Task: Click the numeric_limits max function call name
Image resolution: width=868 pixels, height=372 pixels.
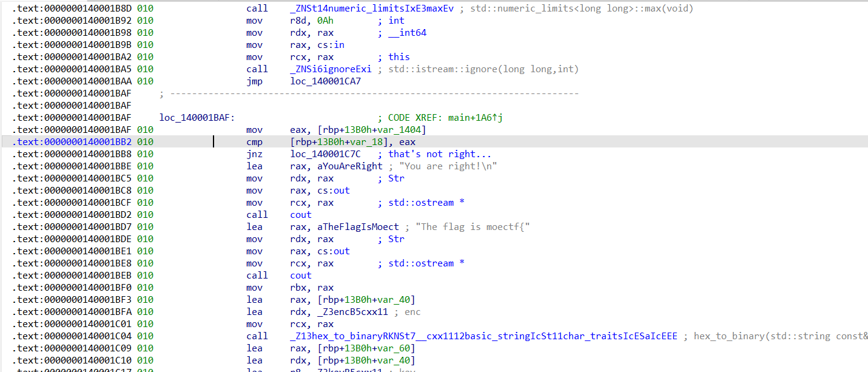Action: (372, 8)
